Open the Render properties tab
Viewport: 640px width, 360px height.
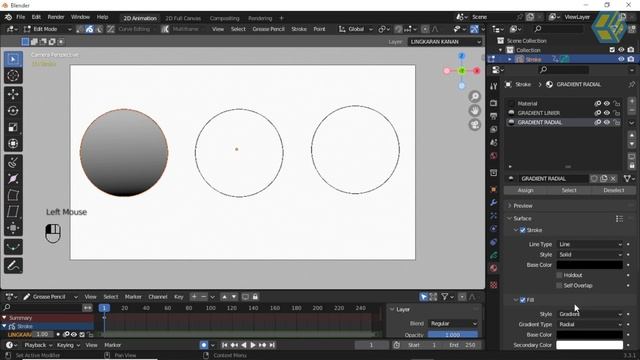coord(493,103)
